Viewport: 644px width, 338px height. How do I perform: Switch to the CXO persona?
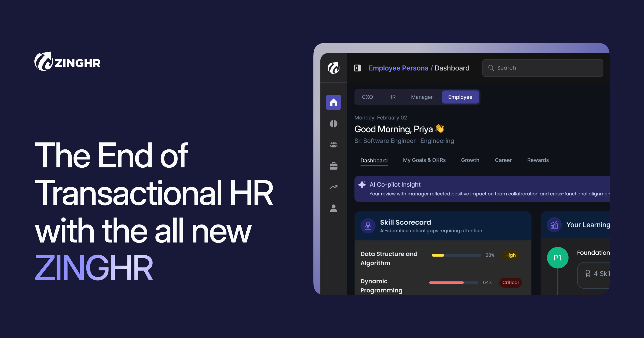367,97
